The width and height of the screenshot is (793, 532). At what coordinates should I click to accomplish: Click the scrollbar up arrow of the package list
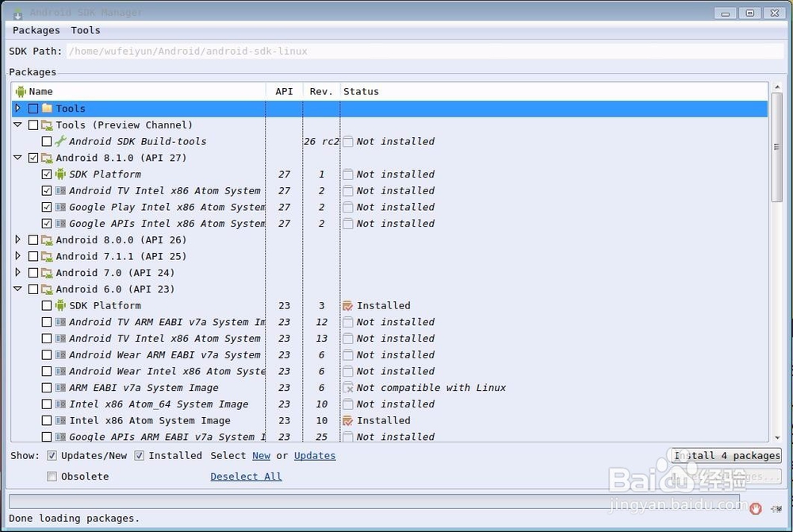click(777, 87)
